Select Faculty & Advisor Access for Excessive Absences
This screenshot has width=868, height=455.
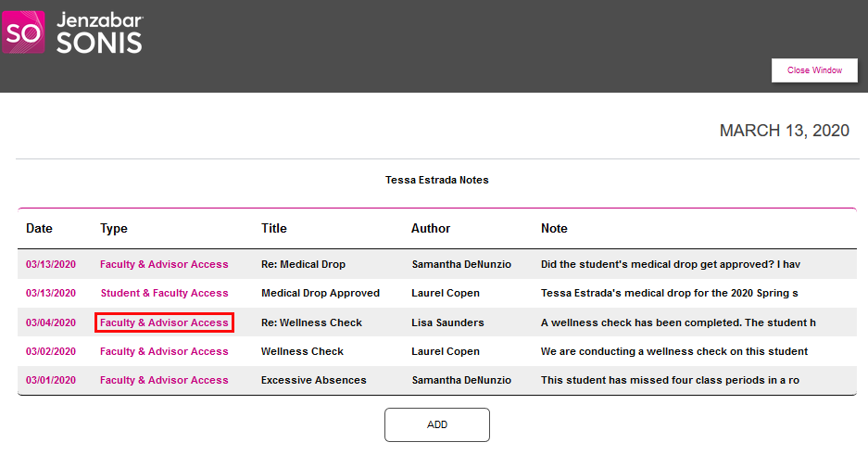164,381
